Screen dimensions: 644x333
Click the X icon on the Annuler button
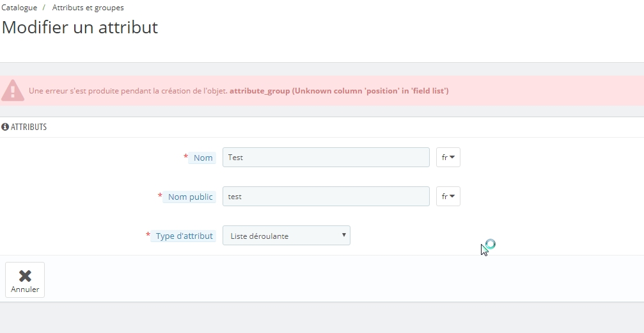click(25, 276)
